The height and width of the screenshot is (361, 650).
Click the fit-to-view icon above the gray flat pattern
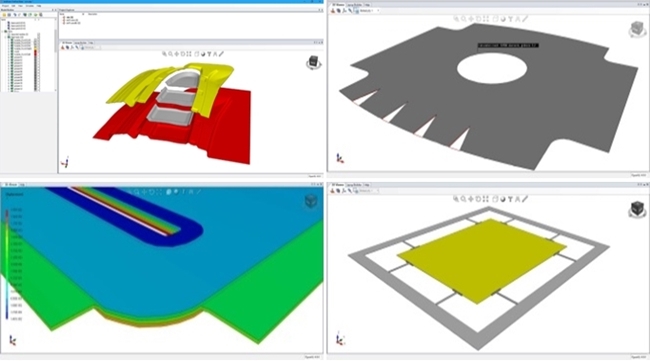pyautogui.click(x=486, y=19)
